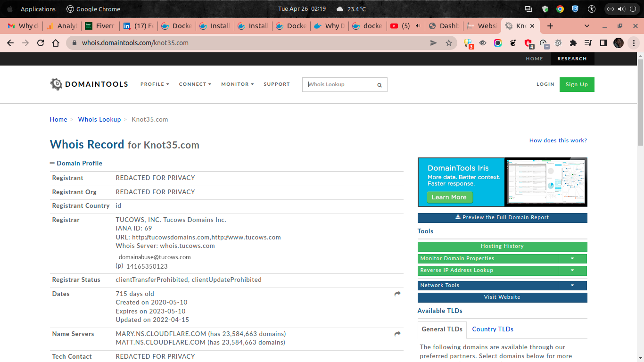Open the media control toolbar icon
The width and height of the screenshot is (644, 362).
[x=588, y=43]
